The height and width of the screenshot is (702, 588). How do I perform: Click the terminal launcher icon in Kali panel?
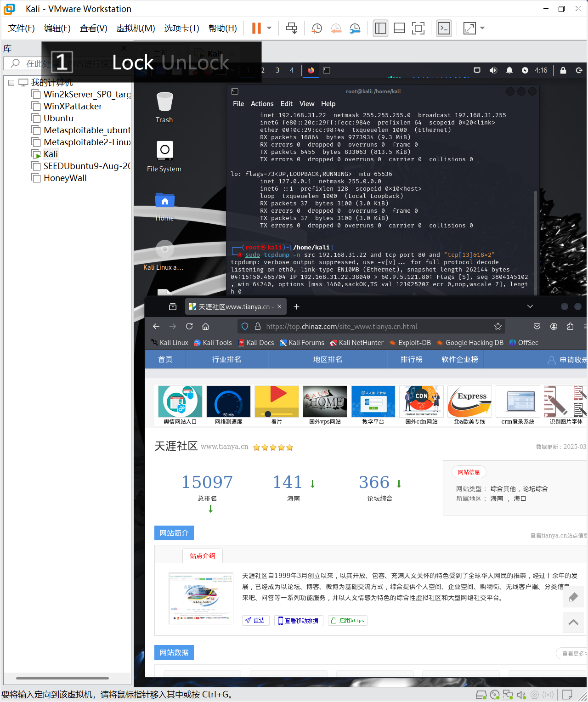click(x=327, y=70)
